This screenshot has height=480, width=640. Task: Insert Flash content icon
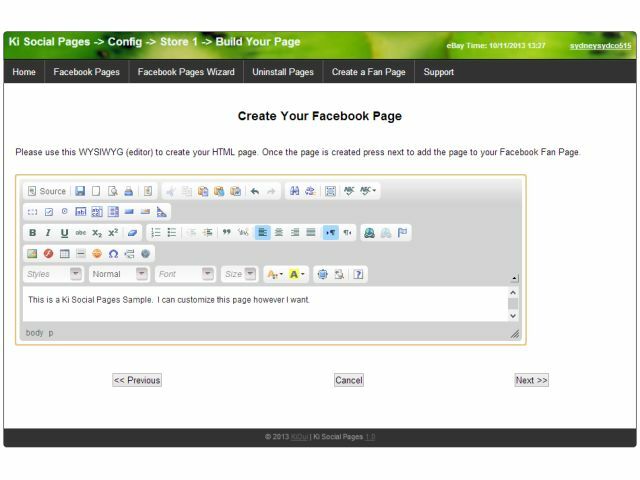coord(48,253)
